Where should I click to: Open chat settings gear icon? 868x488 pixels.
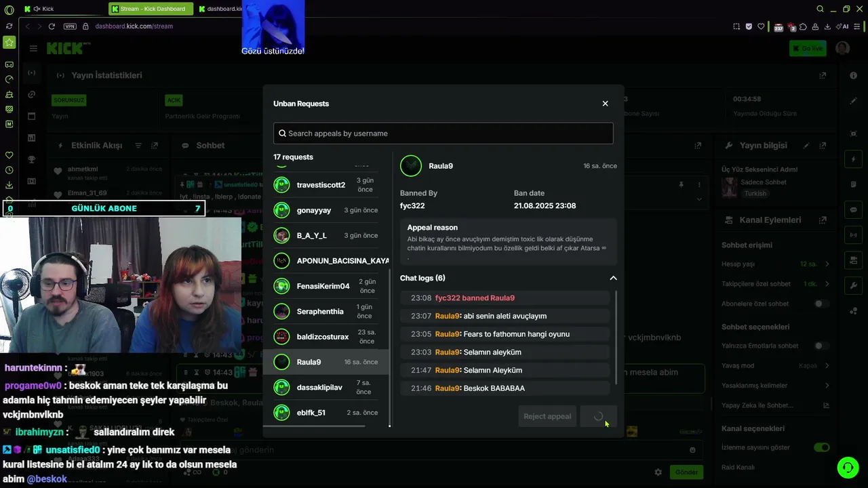point(658,472)
